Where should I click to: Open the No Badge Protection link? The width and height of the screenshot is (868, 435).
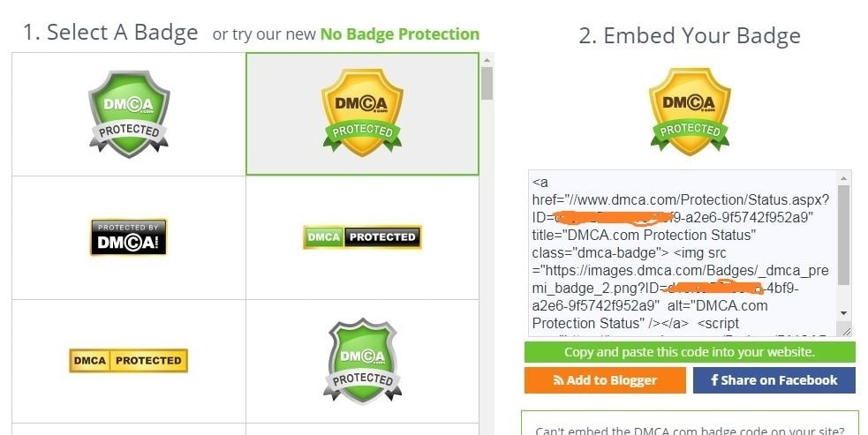[400, 34]
